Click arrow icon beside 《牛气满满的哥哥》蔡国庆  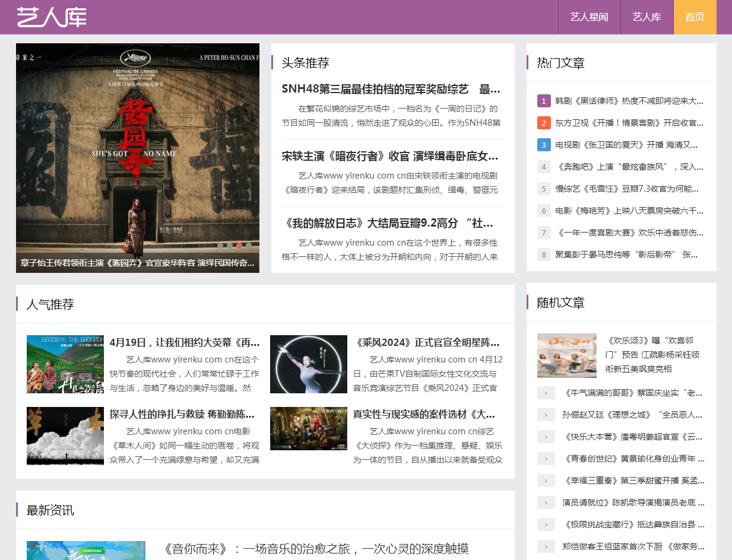tap(546, 393)
